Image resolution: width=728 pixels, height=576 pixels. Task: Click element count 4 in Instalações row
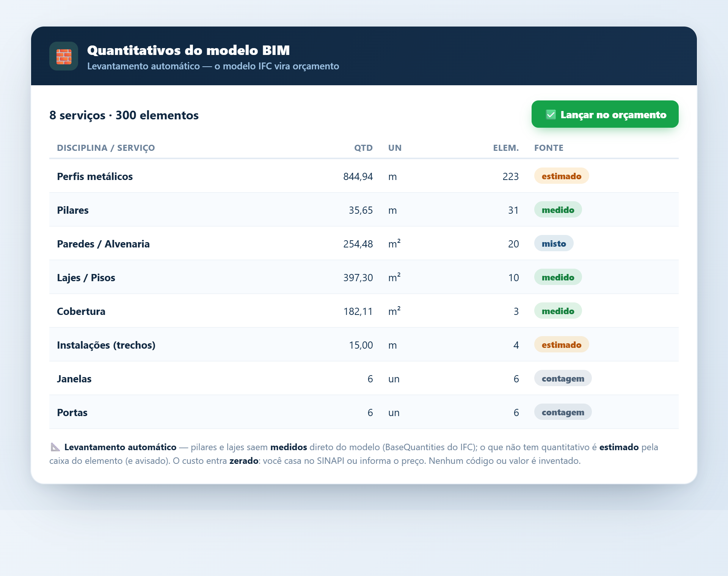pyautogui.click(x=516, y=345)
